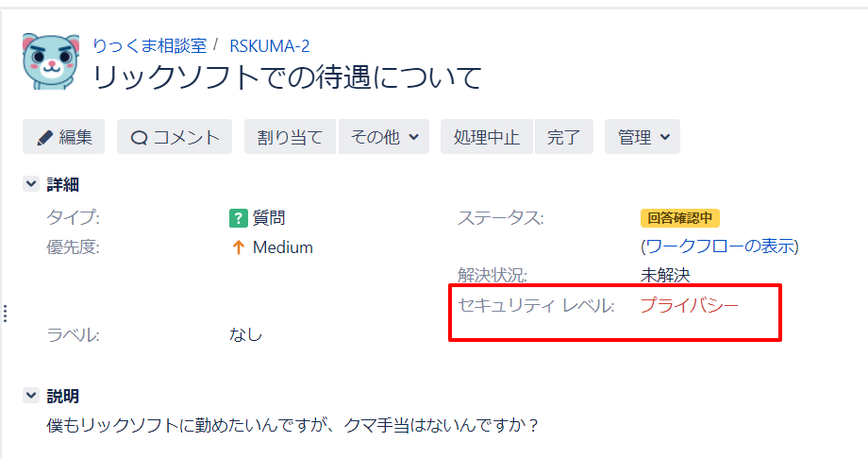Click the issue title リックソフトでの待遇について
Screen dimensions: 868x459
[x=288, y=77]
